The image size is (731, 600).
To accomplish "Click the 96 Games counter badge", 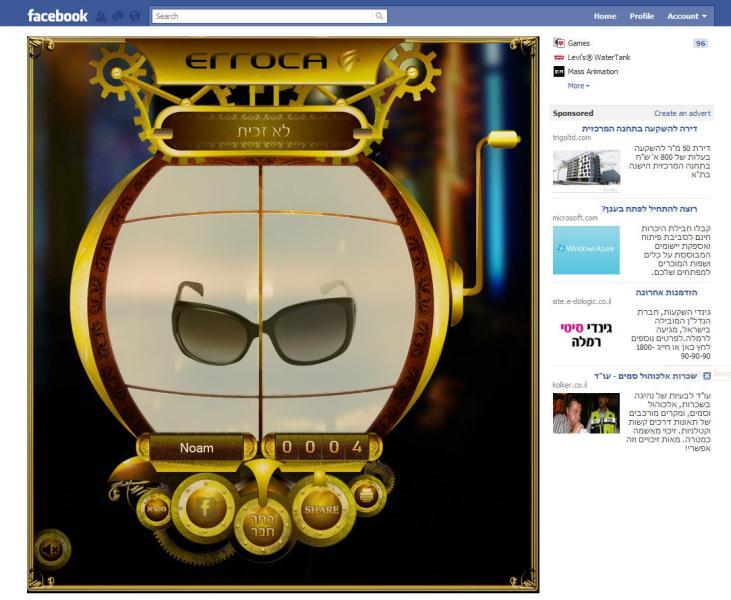I will point(700,43).
